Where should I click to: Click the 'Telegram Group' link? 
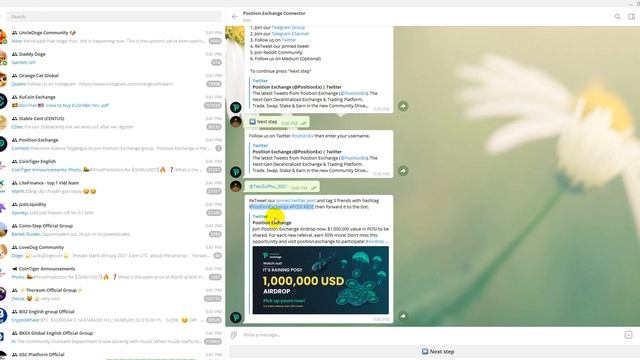[x=288, y=27]
